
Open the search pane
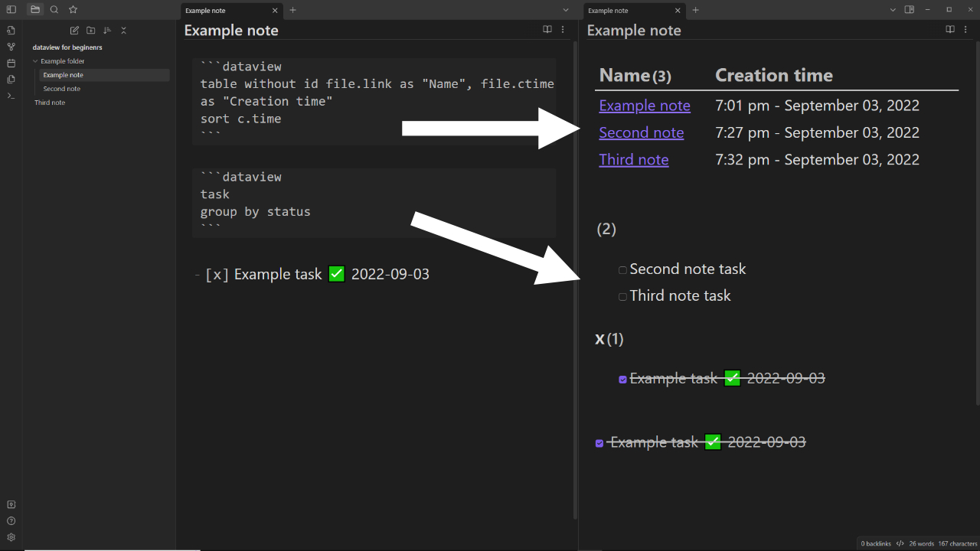(x=53, y=9)
